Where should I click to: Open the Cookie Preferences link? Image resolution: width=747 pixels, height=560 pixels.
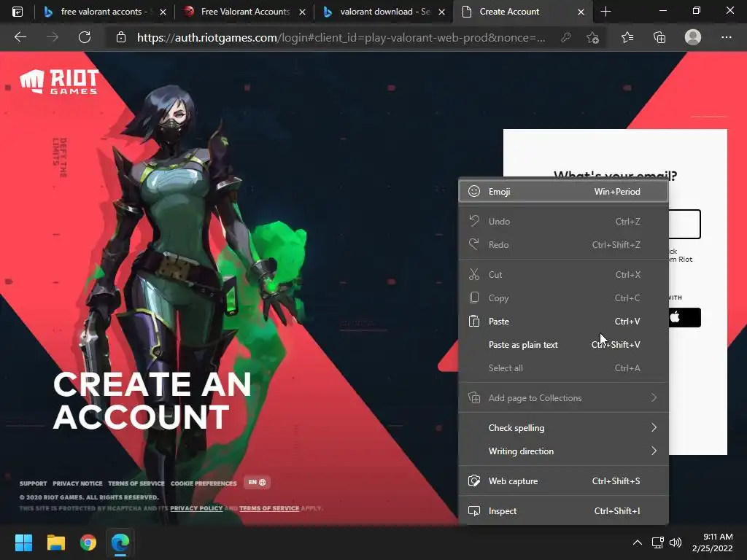[204, 483]
